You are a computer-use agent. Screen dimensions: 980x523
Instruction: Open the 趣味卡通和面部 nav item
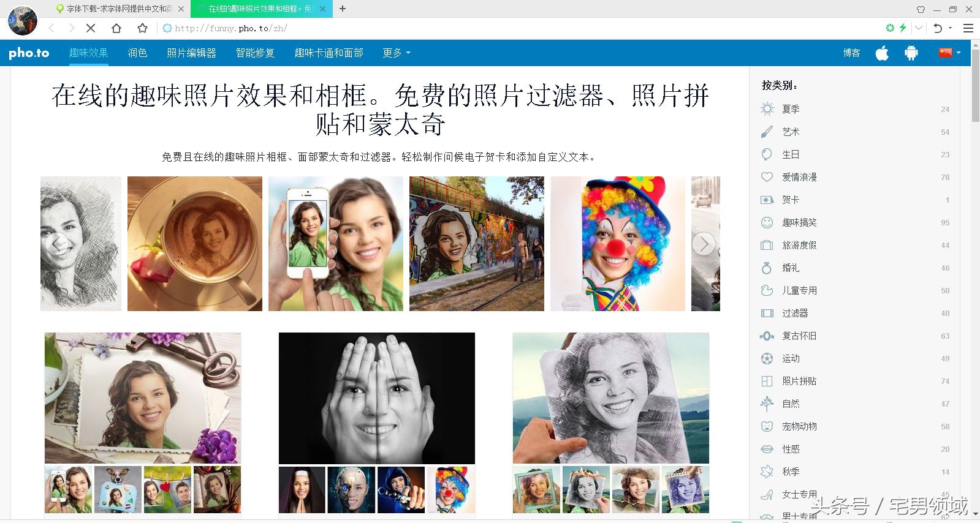[x=329, y=53]
